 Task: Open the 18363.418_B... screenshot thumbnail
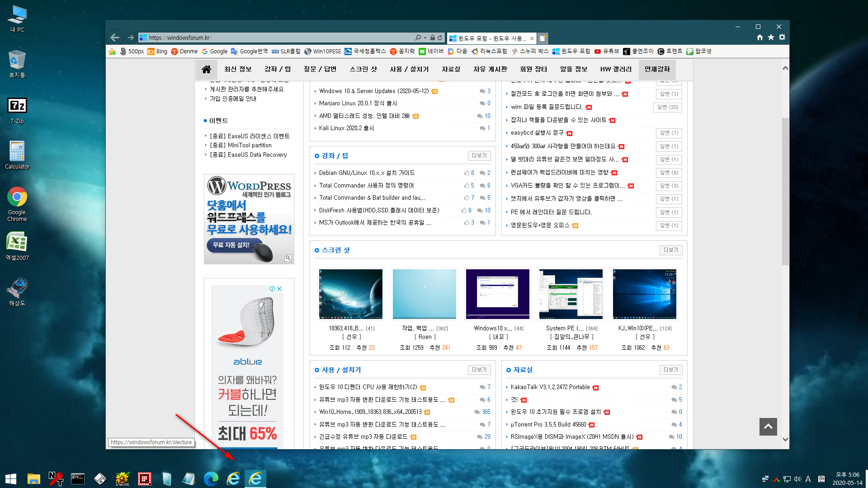coord(351,294)
